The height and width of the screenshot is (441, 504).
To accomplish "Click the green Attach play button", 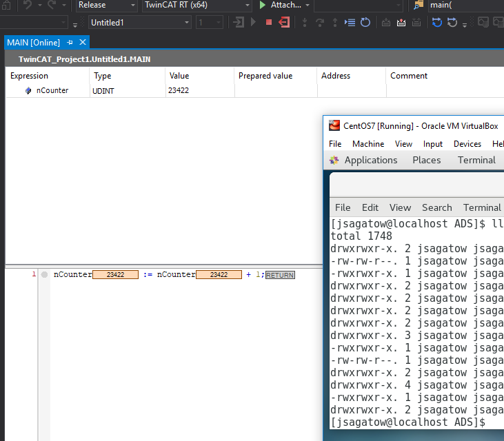I will 262,5.
